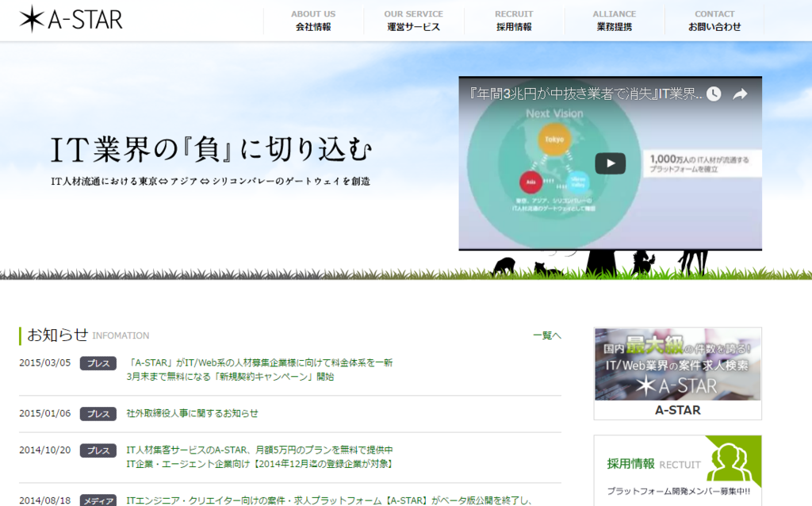The image size is (812, 506).
Task: Click the date 2014/10/20
Action: click(x=45, y=450)
